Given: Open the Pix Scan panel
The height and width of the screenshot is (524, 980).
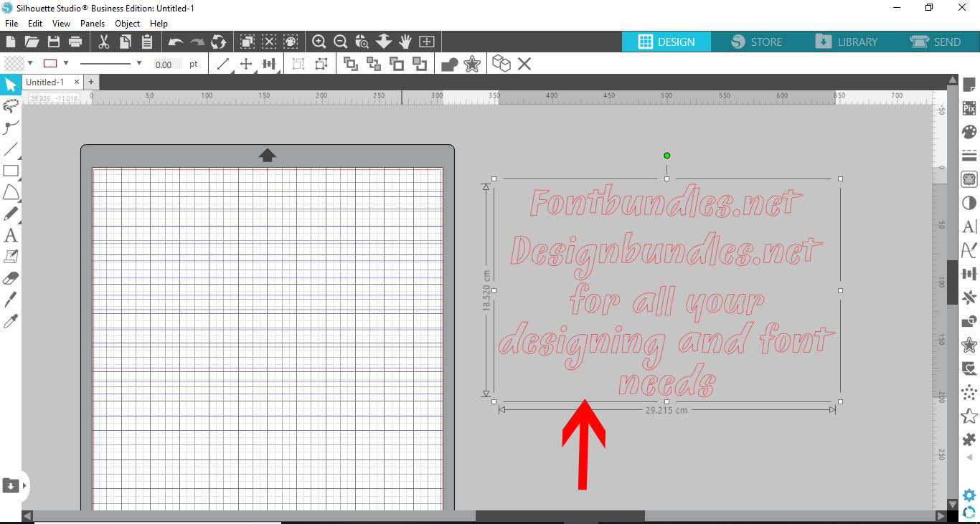Looking at the screenshot, I should point(969,109).
